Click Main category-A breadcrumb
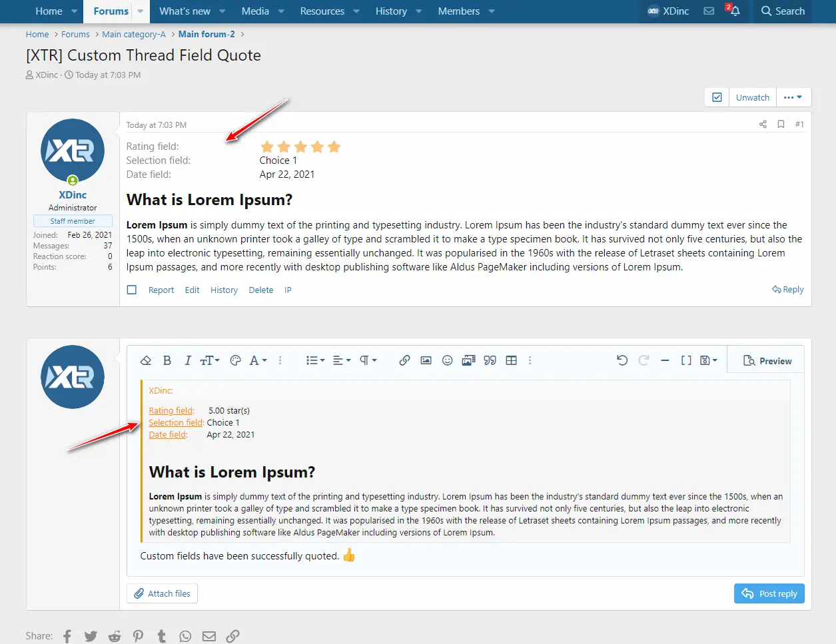Image resolution: width=836 pixels, height=644 pixels. (134, 35)
